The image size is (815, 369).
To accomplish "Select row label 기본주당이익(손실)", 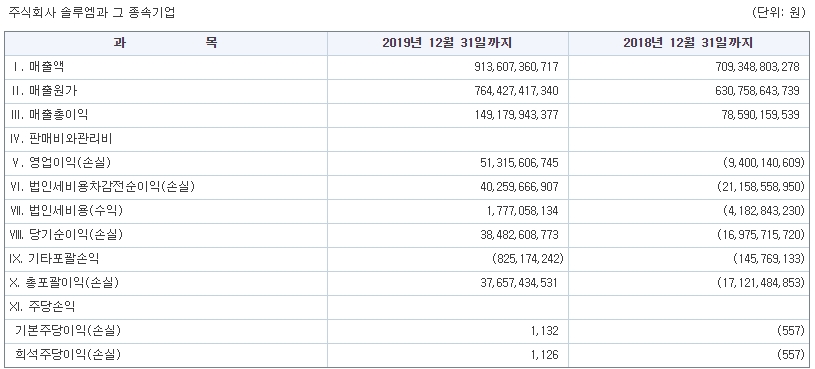I will 68,331.
